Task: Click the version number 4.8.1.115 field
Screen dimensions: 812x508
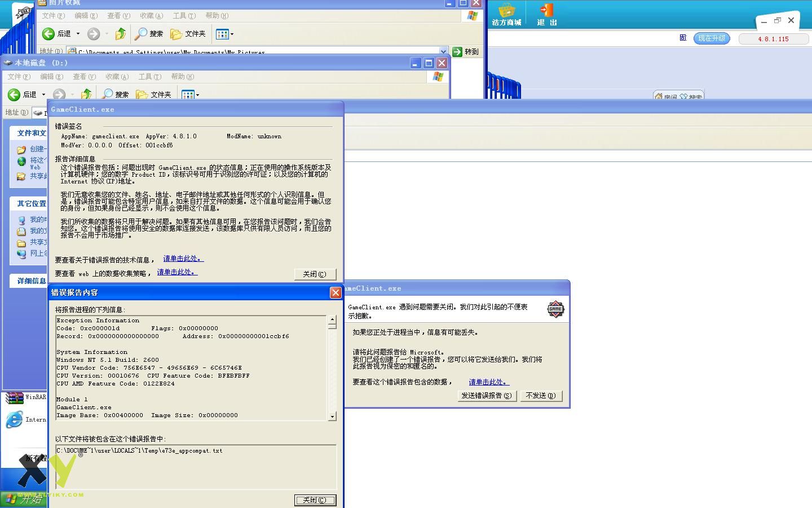Action: [773, 39]
